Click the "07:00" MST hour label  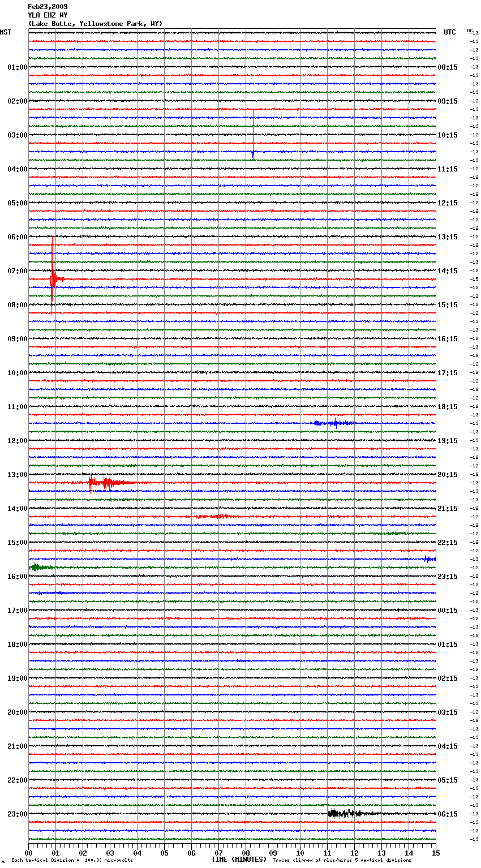[17, 271]
